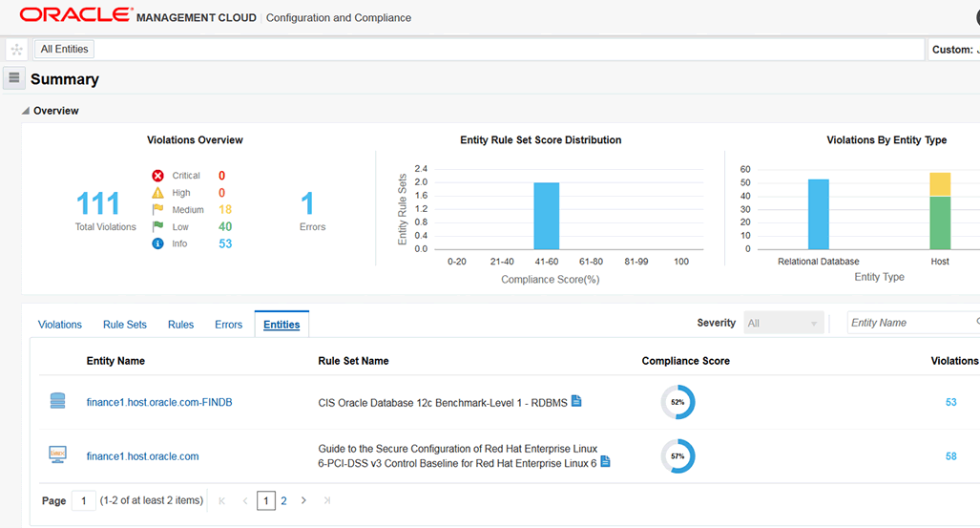Switch to the Violations tab

60,325
